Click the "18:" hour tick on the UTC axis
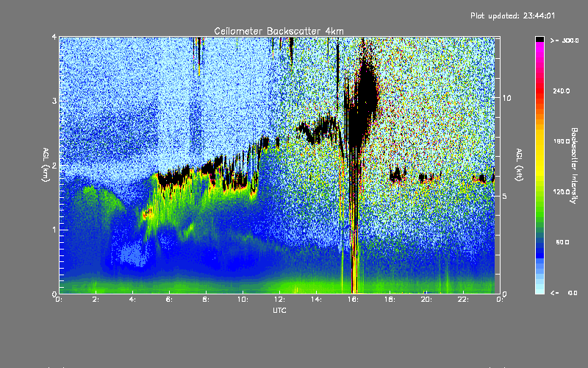This screenshot has height=368, width=588. [390, 300]
